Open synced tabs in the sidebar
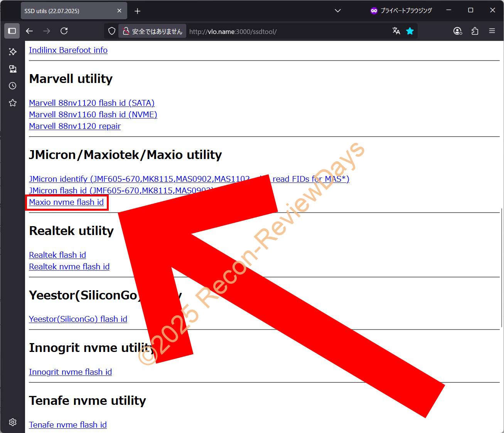Viewport: 504px width, 433px height. click(13, 69)
